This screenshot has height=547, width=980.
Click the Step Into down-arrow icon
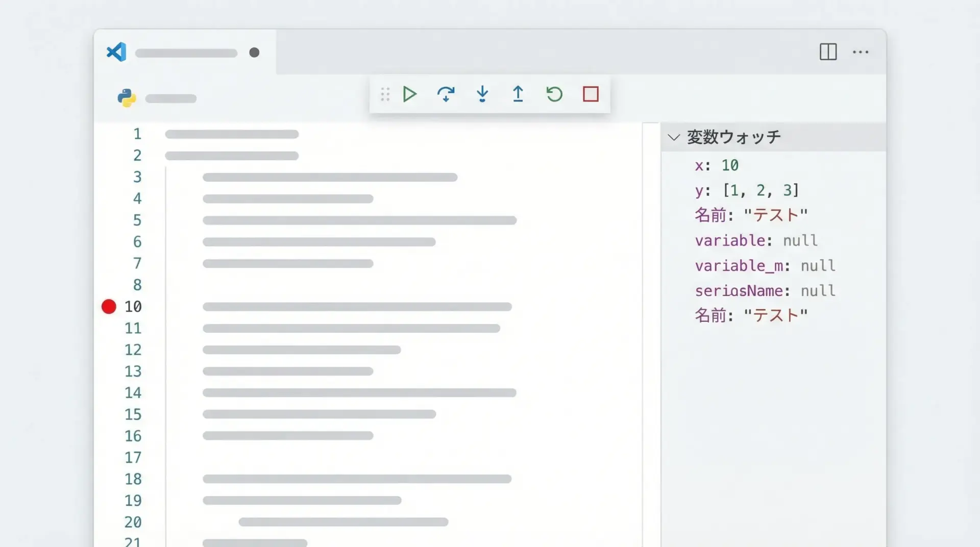482,94
